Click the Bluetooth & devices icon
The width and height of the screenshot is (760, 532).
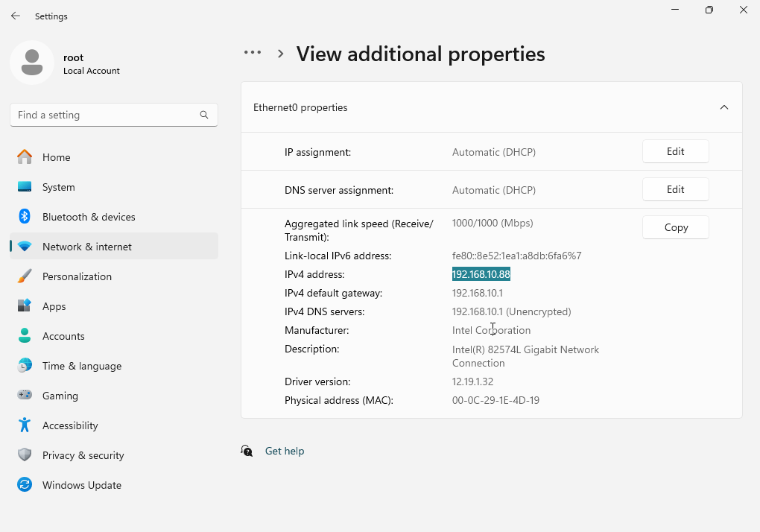click(25, 217)
